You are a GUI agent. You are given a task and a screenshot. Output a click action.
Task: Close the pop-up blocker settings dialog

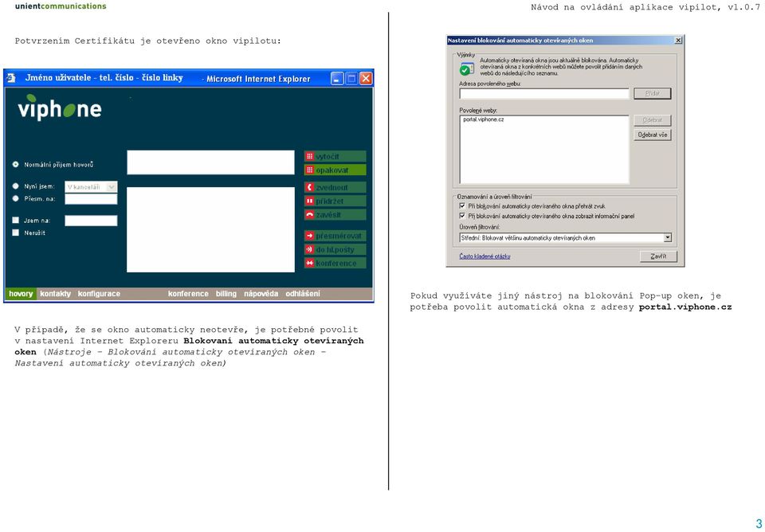point(677,41)
